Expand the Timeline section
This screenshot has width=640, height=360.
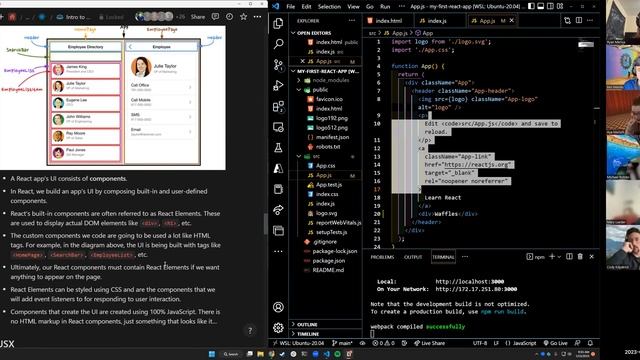tap(308, 334)
